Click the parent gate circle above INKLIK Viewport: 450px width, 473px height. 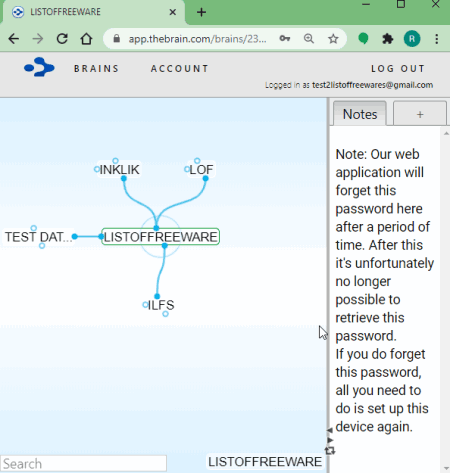pyautogui.click(x=115, y=161)
